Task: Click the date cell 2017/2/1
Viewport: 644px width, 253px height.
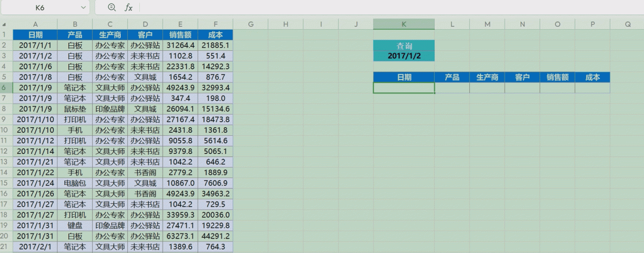Action: [35, 246]
